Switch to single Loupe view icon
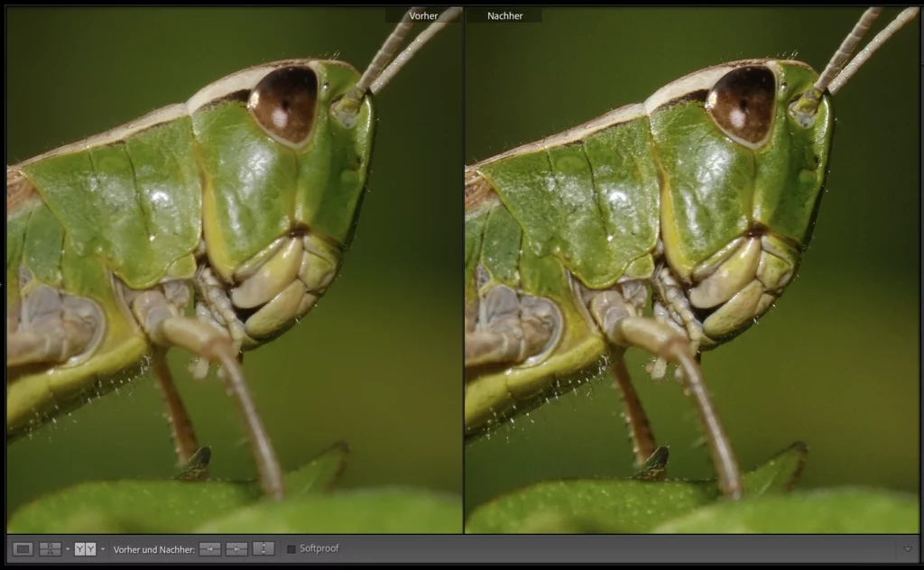Screen dimensions: 924x570 click(x=23, y=548)
